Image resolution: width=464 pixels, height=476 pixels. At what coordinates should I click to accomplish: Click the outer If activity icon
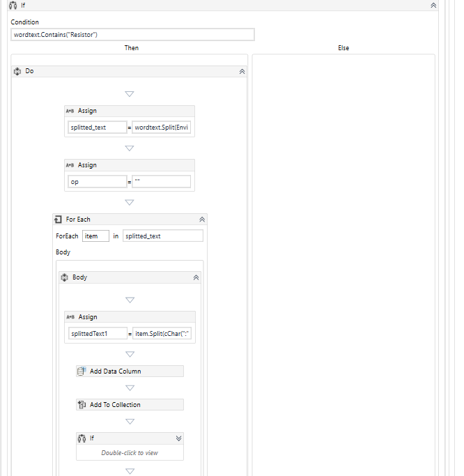(x=13, y=5)
